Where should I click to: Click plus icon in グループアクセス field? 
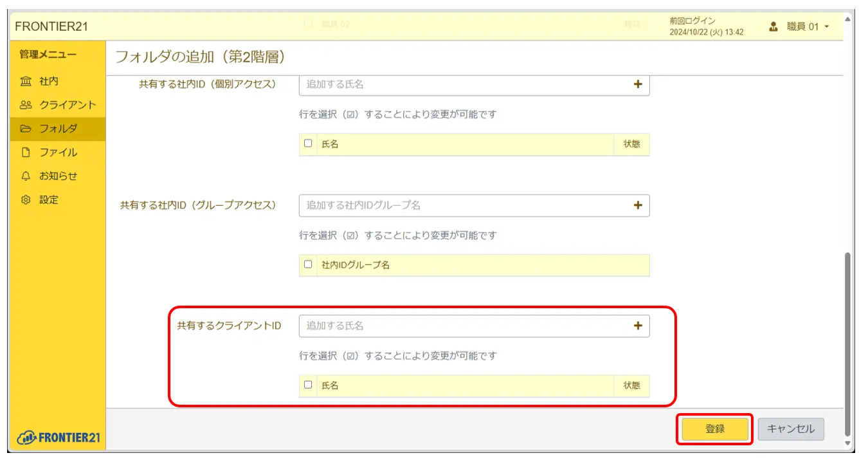pos(638,205)
